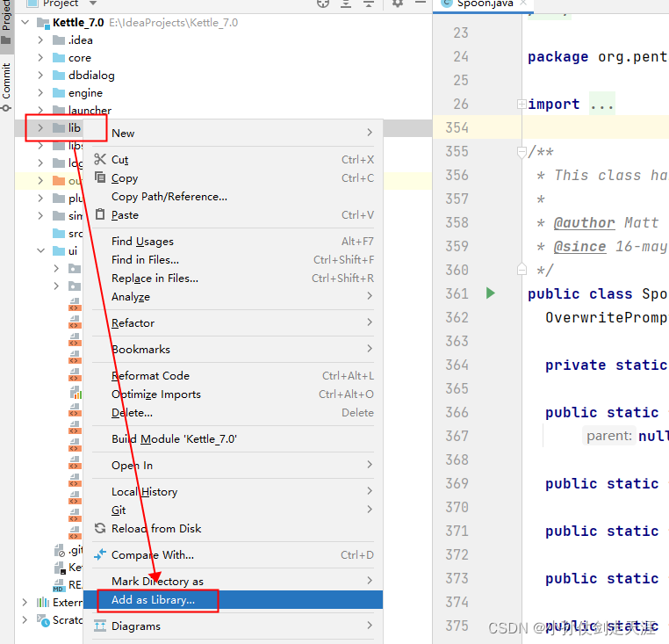Click the Select Opened File crosshair icon
669x644 pixels.
[x=323, y=3]
